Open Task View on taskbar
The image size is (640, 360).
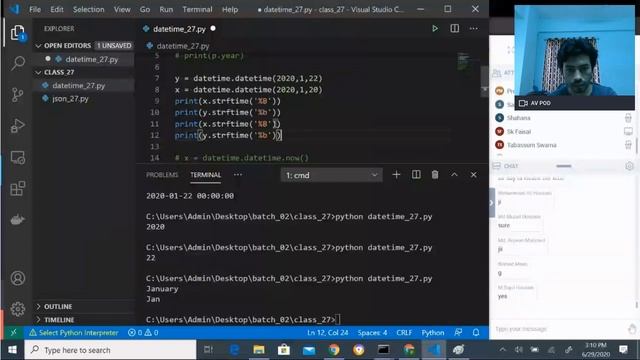pos(209,350)
